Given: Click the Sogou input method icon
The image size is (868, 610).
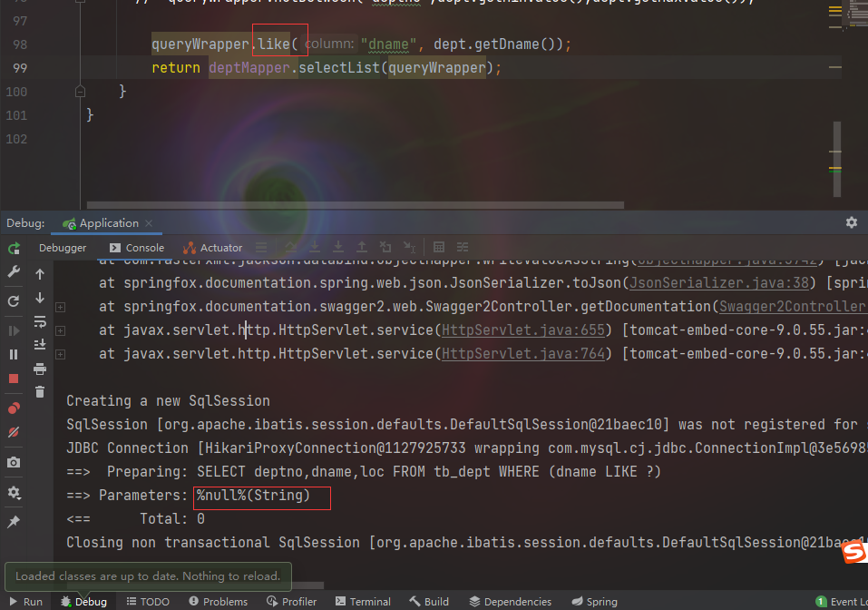Looking at the screenshot, I should (854, 551).
